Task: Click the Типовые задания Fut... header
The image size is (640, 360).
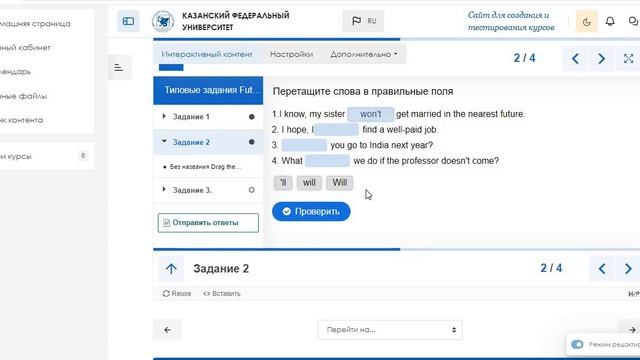Action: point(208,90)
